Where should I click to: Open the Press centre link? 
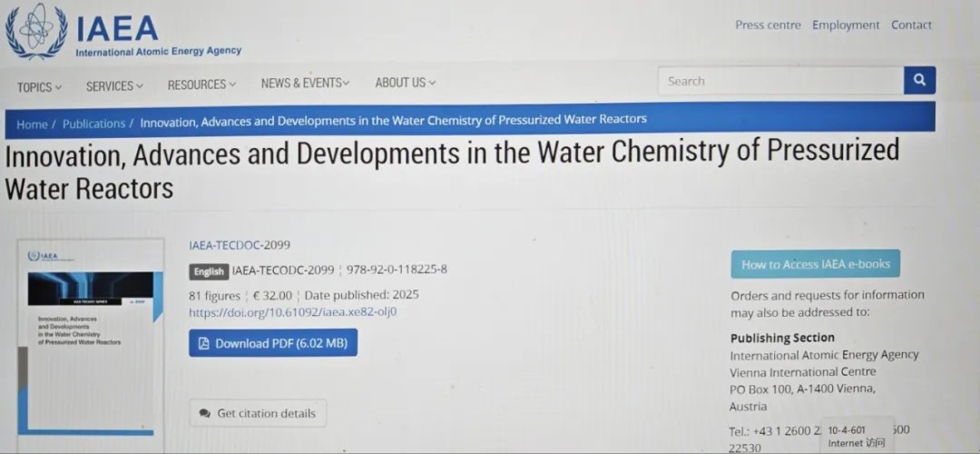tap(768, 25)
